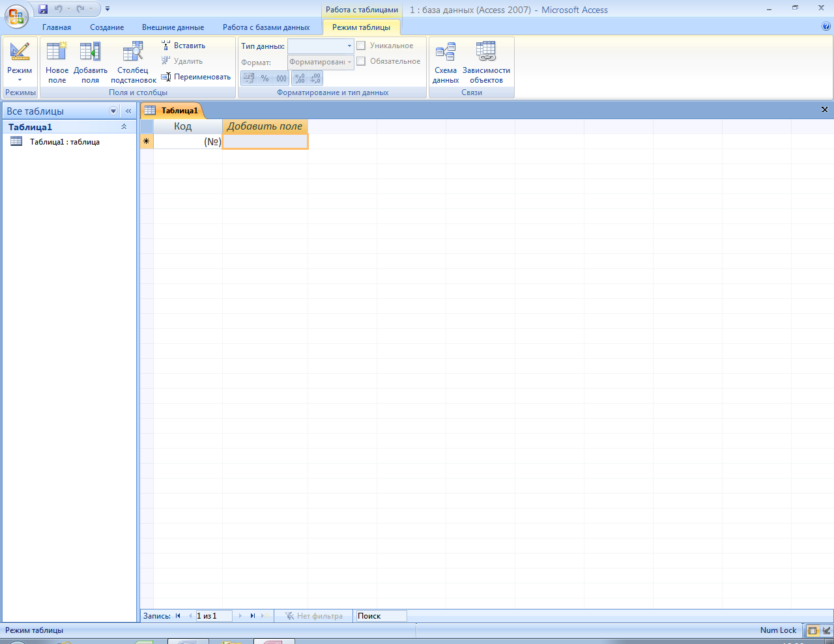Click the select-all corner box of datasheet
The width and height of the screenshot is (834, 644).
pyautogui.click(x=147, y=126)
